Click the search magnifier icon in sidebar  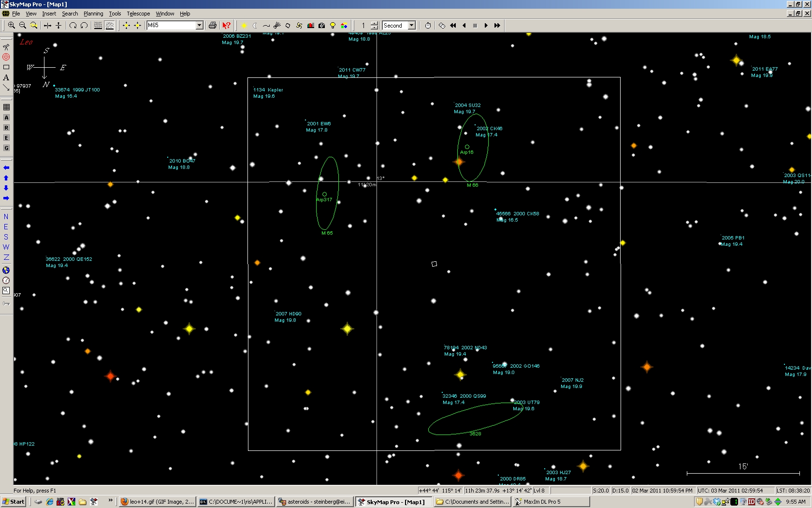6,290
